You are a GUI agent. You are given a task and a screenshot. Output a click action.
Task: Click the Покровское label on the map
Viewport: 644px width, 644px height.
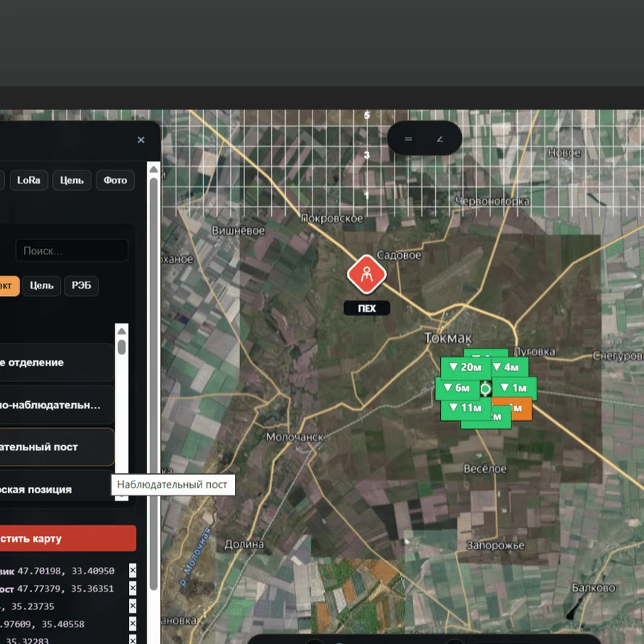coord(332,218)
